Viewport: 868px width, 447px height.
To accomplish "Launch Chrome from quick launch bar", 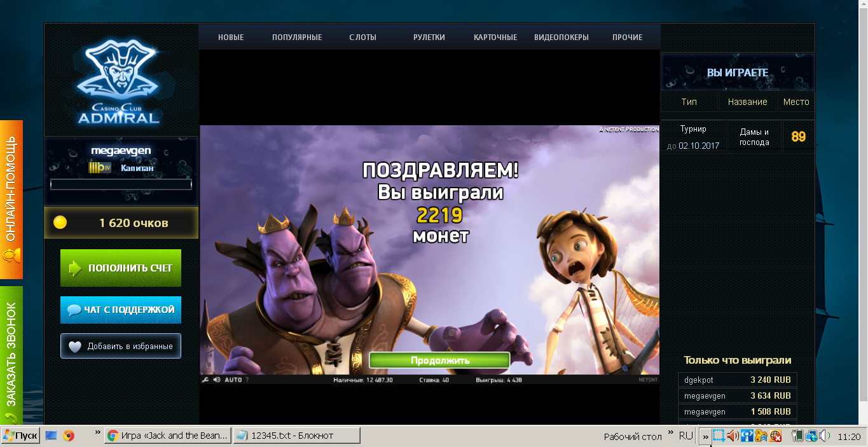I will tap(69, 436).
